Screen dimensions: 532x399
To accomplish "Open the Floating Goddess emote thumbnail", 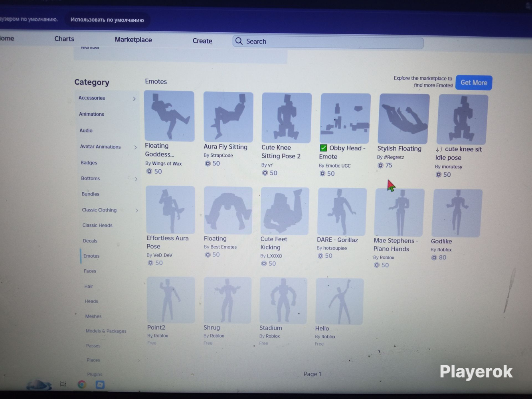I will [x=169, y=116].
